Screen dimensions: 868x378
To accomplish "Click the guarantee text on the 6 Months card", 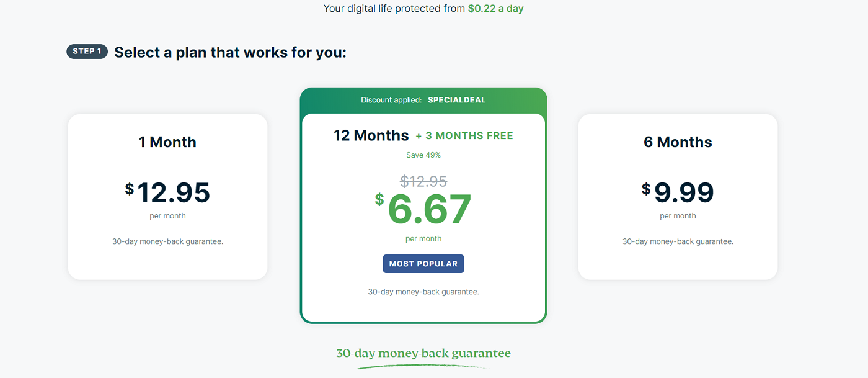I will click(x=678, y=241).
